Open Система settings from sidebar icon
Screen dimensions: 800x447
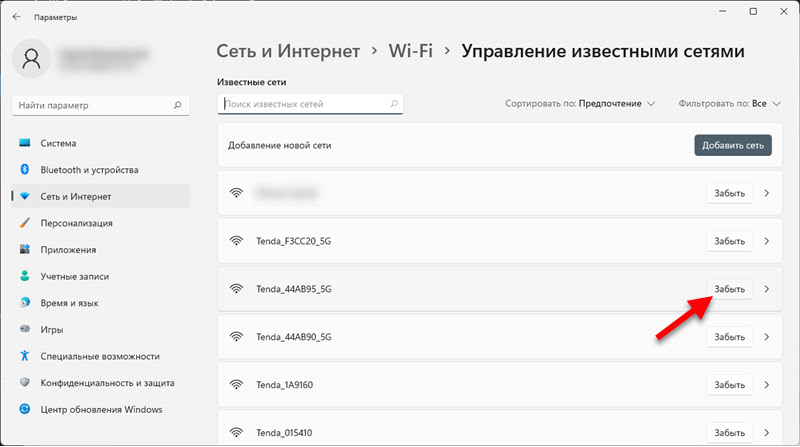coord(24,143)
